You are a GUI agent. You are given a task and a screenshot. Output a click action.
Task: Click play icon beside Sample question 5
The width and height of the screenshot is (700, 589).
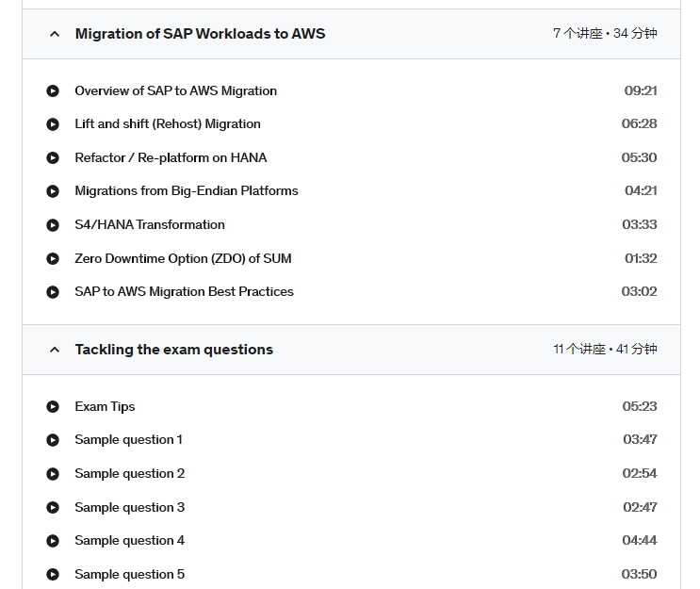(x=53, y=575)
